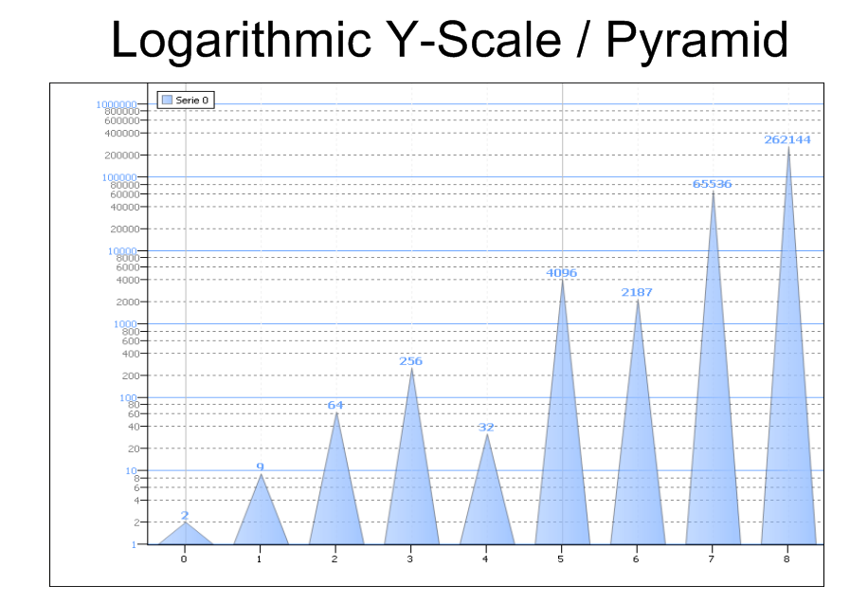
Task: Click the pyramid labeled 64
Action: coord(336,493)
